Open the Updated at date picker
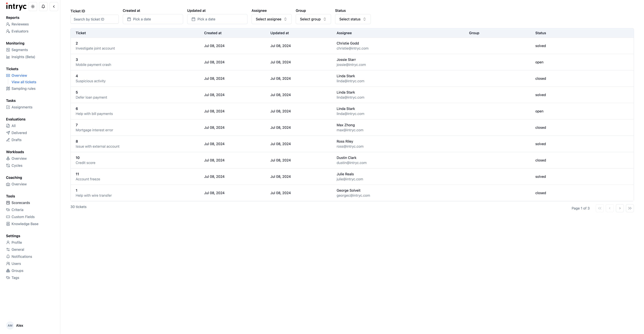 pos(217,19)
